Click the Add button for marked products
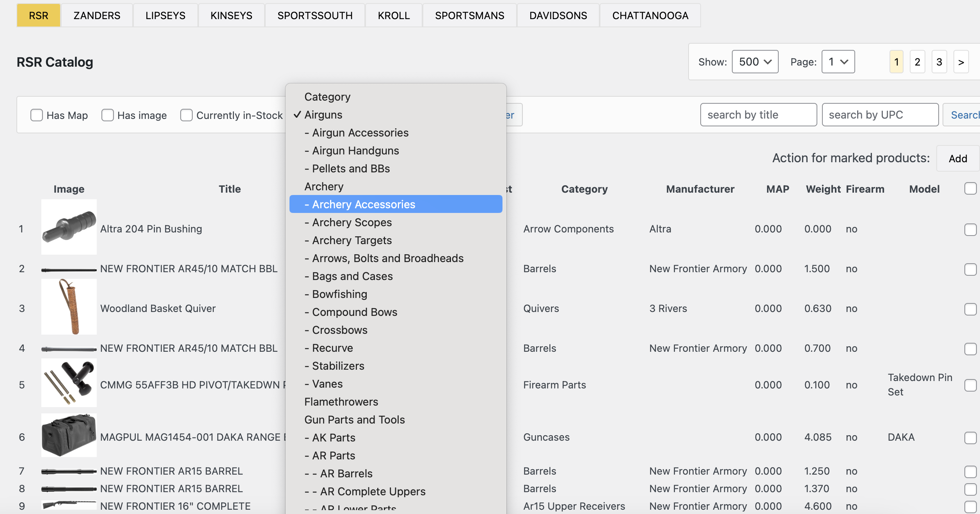Image resolution: width=980 pixels, height=514 pixels. (x=958, y=158)
